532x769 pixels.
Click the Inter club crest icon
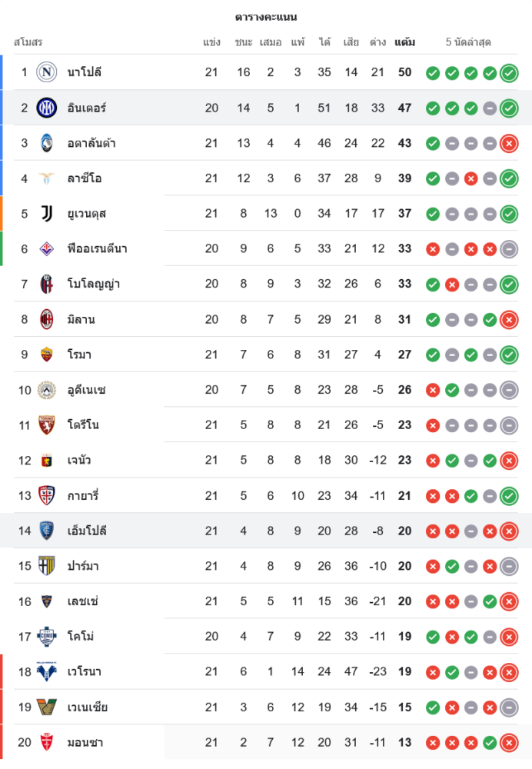point(47,108)
